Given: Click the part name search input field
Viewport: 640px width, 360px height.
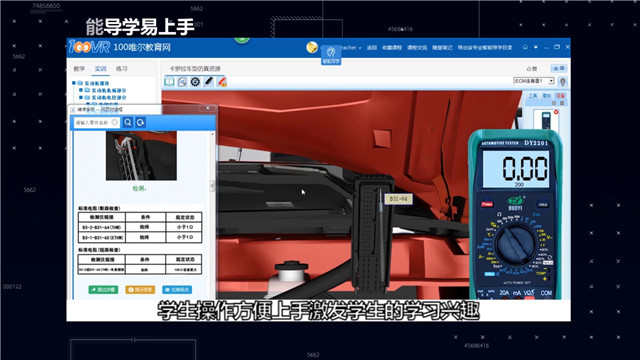Looking at the screenshot, I should click(x=96, y=122).
